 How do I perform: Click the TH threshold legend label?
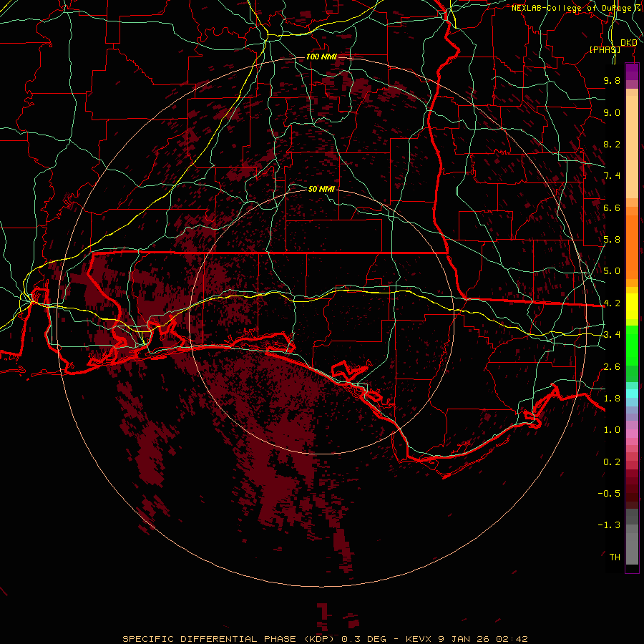point(615,557)
